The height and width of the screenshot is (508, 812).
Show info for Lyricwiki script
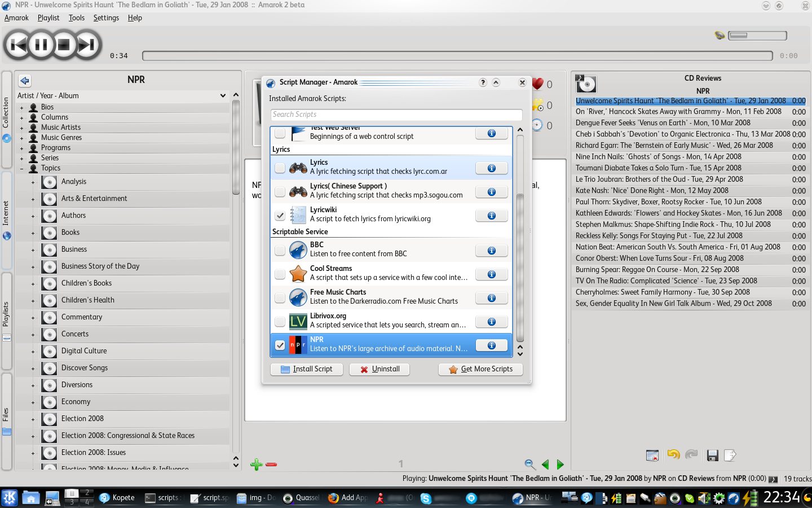point(491,216)
